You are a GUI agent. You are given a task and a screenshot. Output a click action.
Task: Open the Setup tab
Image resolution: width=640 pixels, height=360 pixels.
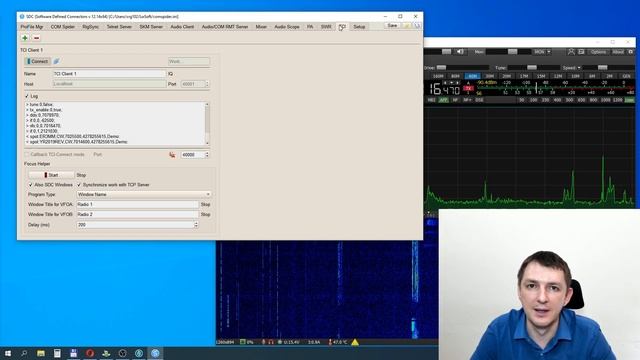point(359,27)
